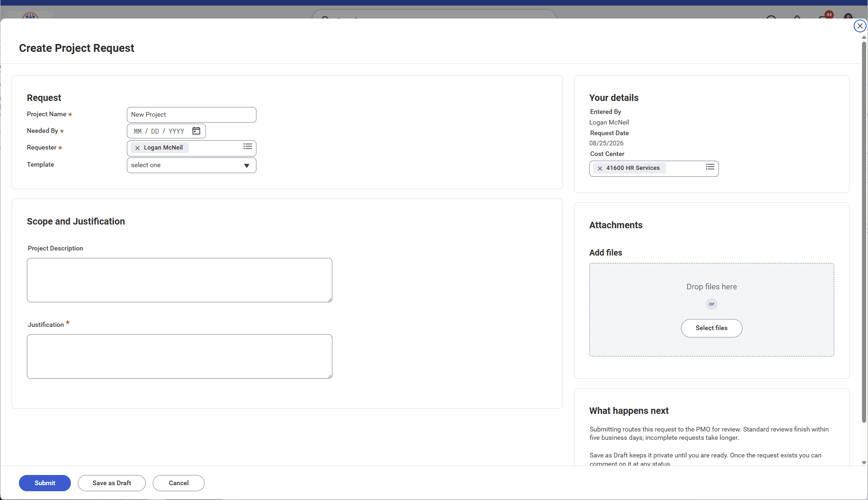
Task: Click the What happens next heading
Action: pyautogui.click(x=629, y=411)
